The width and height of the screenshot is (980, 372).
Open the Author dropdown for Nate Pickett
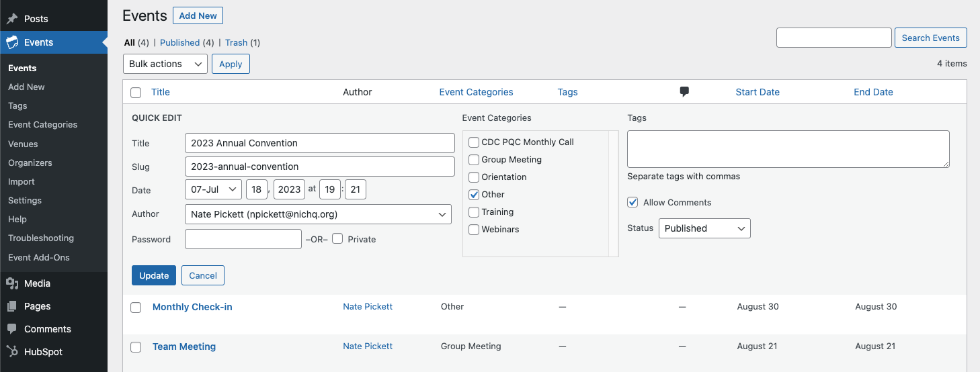pos(317,214)
